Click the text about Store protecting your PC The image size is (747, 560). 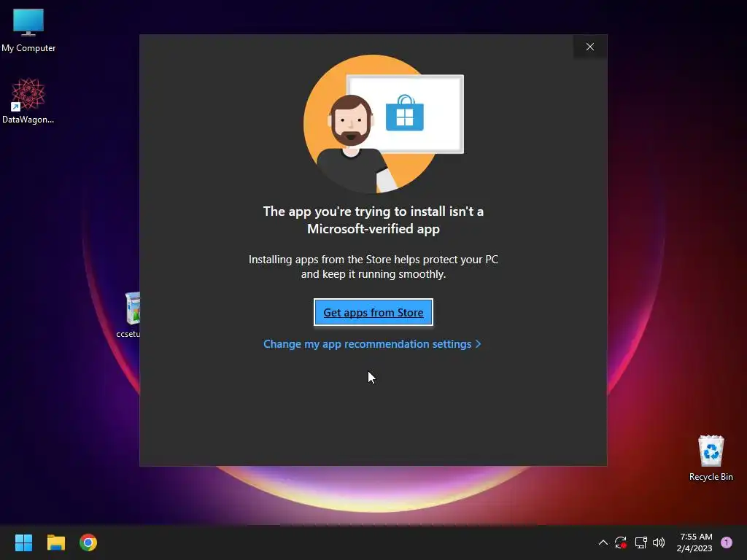[x=373, y=267]
